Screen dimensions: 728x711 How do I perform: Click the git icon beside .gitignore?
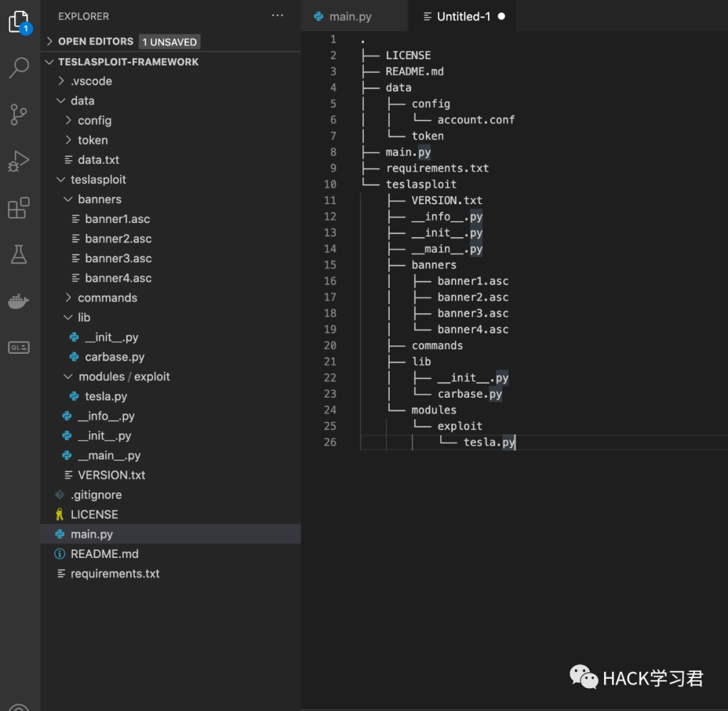(59, 495)
